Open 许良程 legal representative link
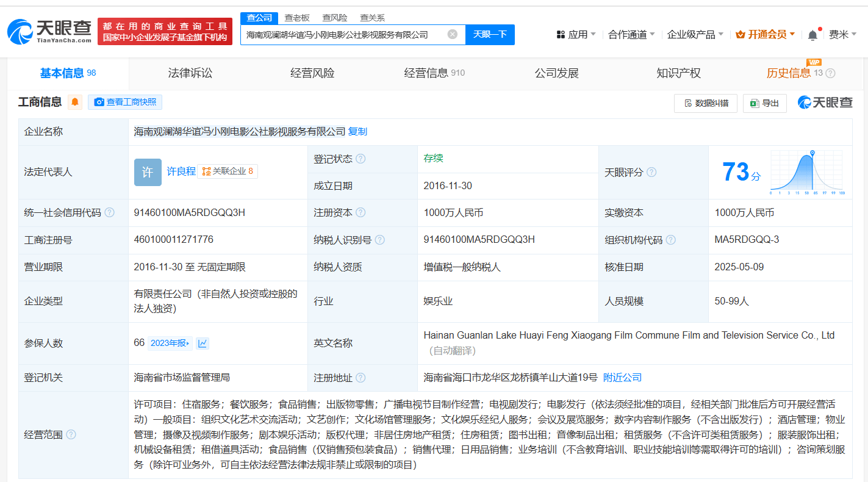868x482 pixels. coord(181,171)
